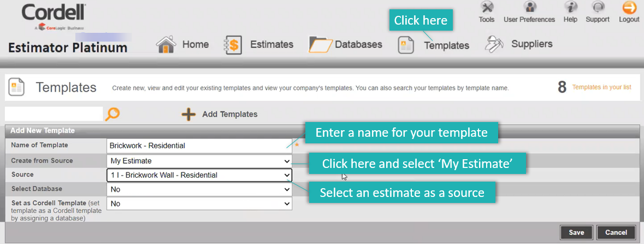Screen dimensions: 644x244
Task: Click the 'Name of Template' label
Action: click(x=39, y=145)
